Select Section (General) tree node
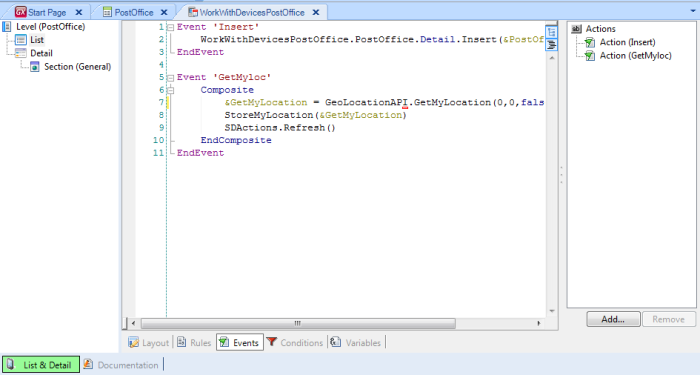 click(x=77, y=67)
